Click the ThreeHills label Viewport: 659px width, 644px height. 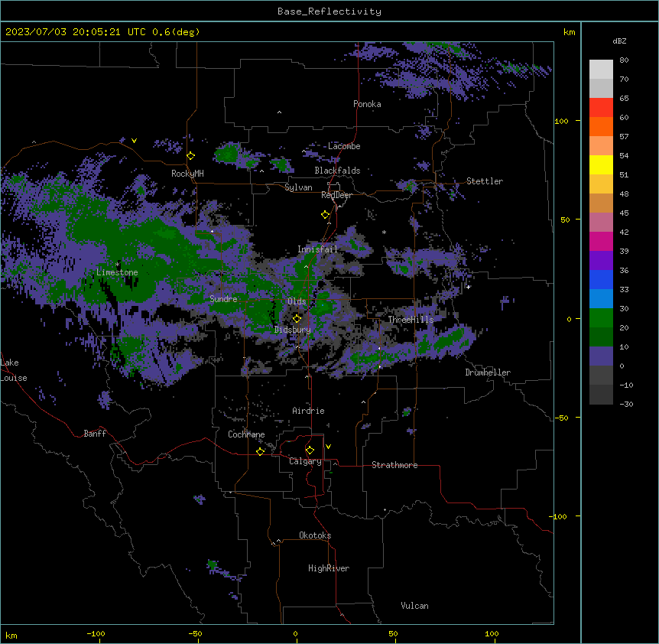pyautogui.click(x=411, y=320)
